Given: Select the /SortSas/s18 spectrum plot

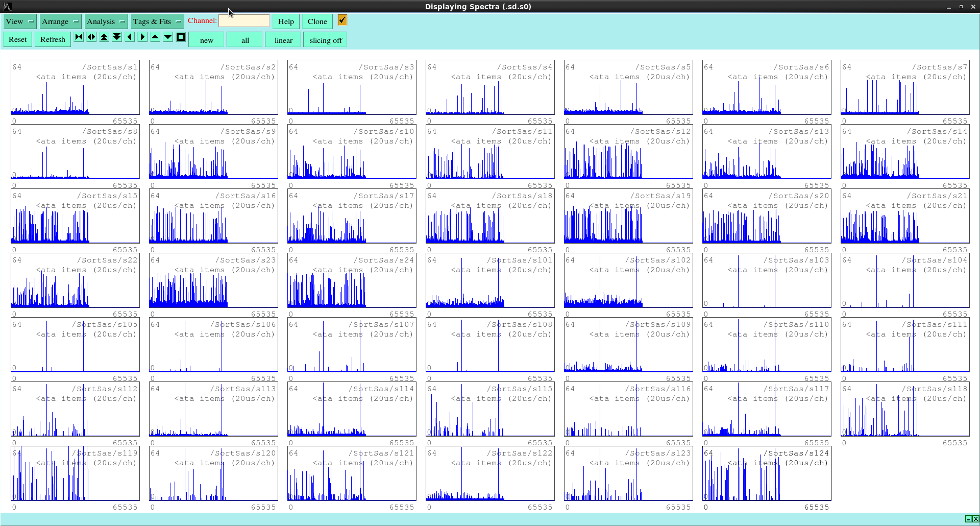Looking at the screenshot, I should (490, 216).
